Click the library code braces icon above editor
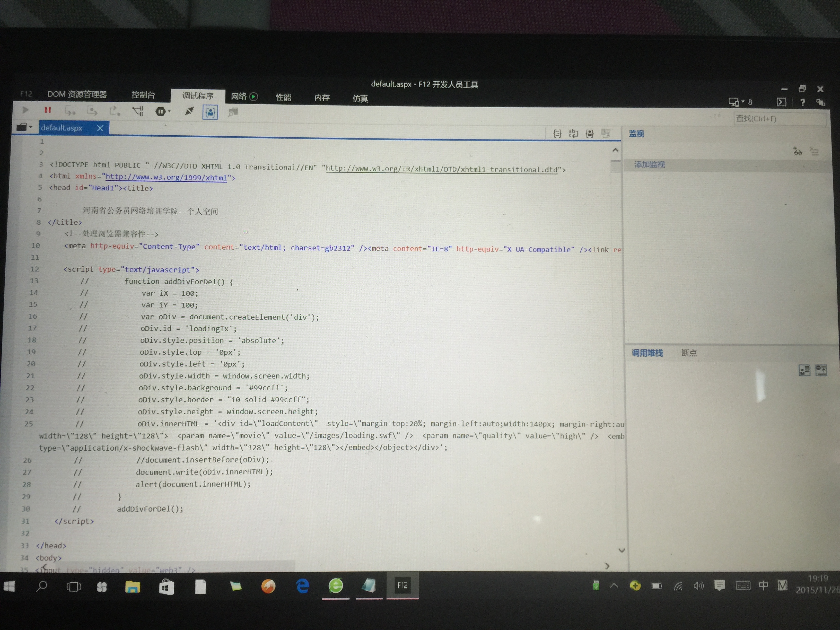The image size is (840, 630). point(589,133)
